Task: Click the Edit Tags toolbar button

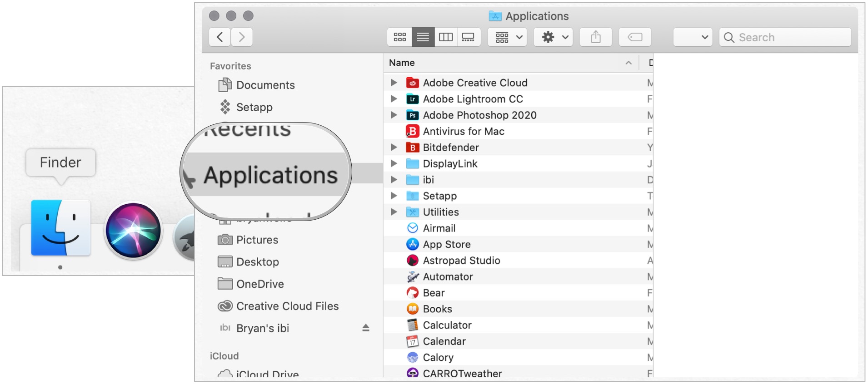Action: click(635, 37)
